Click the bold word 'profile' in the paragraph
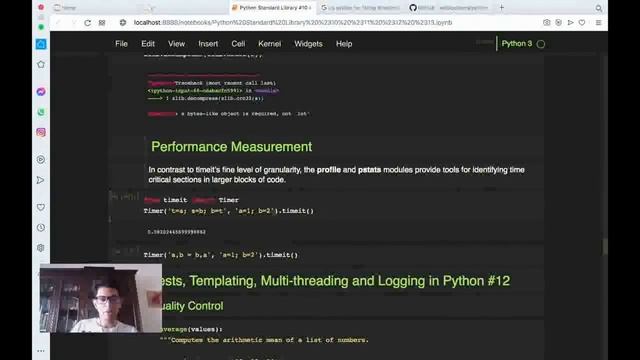 coord(329,170)
